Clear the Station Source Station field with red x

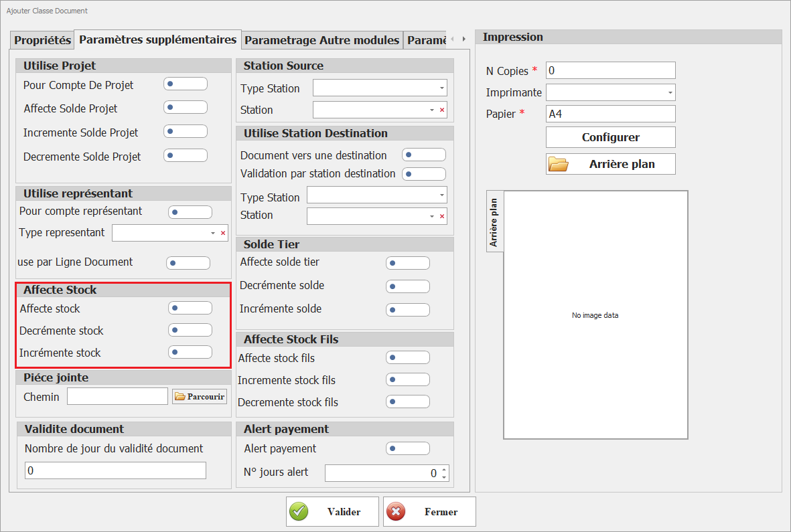click(442, 110)
